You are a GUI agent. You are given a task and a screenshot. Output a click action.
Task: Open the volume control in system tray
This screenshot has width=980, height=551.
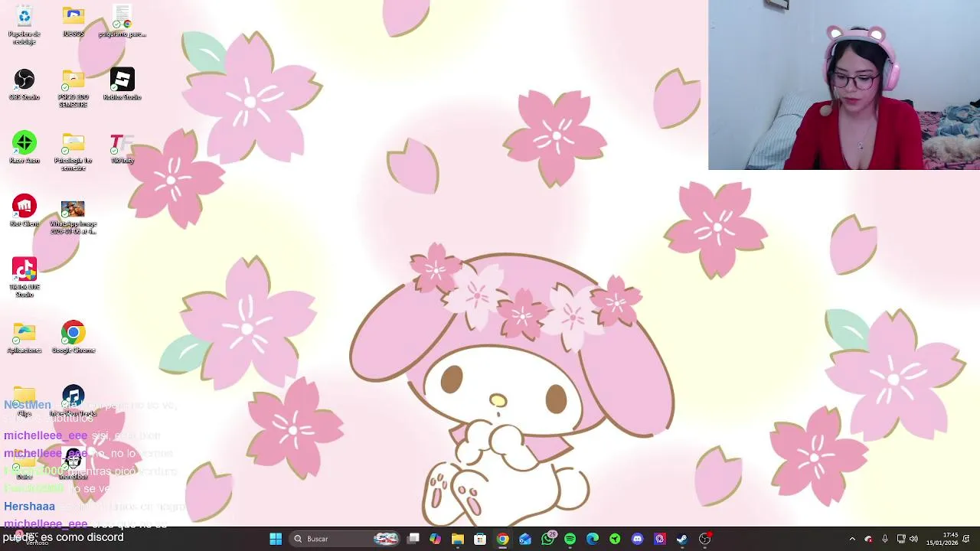pos(913,539)
